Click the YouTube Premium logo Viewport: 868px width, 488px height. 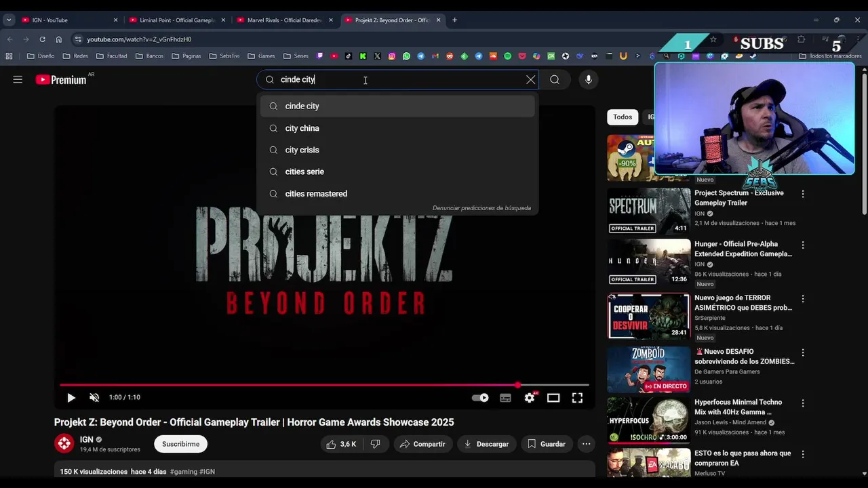(61, 79)
